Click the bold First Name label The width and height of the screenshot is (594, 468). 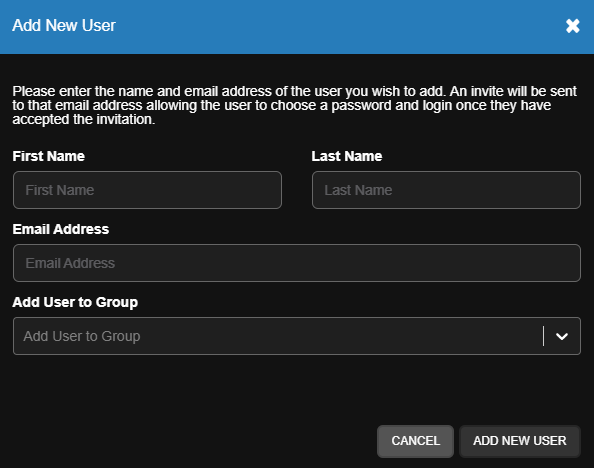coord(48,156)
